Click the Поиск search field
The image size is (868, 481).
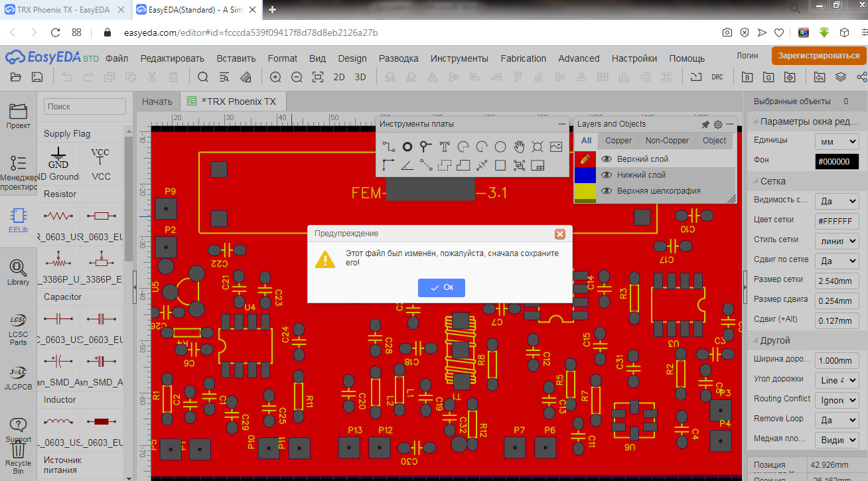point(84,106)
